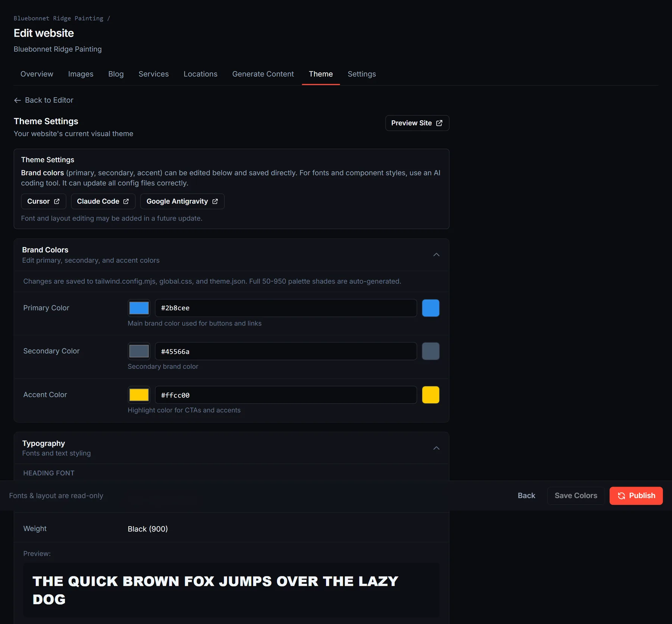
Task: Click the 'HEADING FONT' label
Action: (x=49, y=473)
